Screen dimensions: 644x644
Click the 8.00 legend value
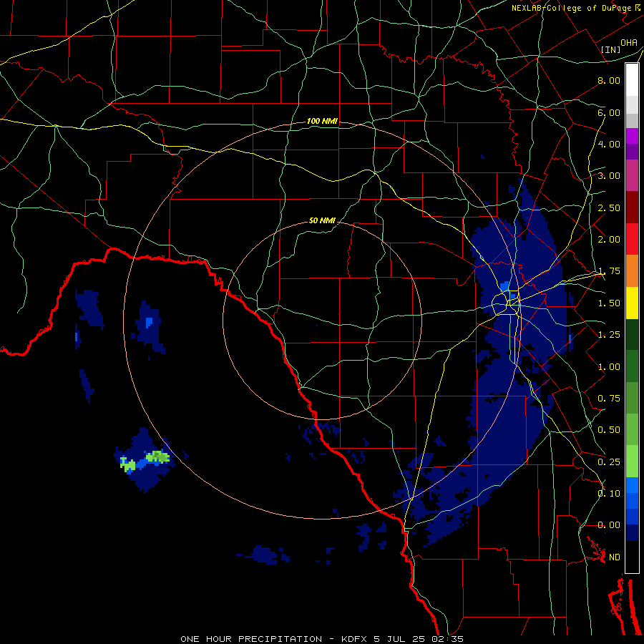[609, 80]
